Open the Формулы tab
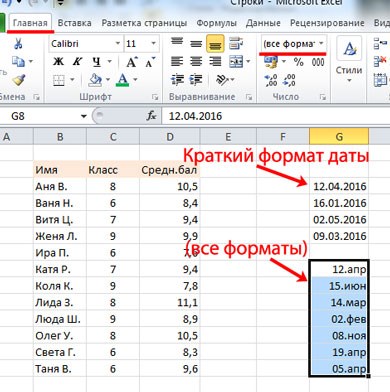Screen dimensions: 390x392 [x=216, y=23]
